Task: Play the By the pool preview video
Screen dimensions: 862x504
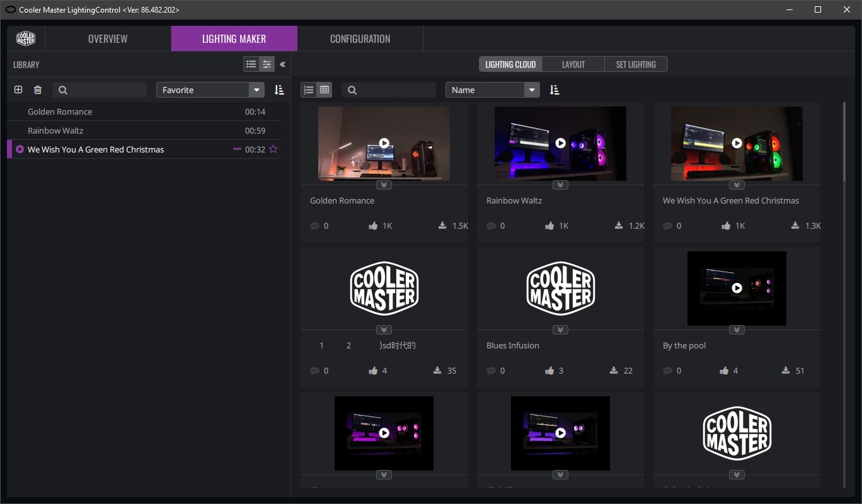Action: point(737,288)
